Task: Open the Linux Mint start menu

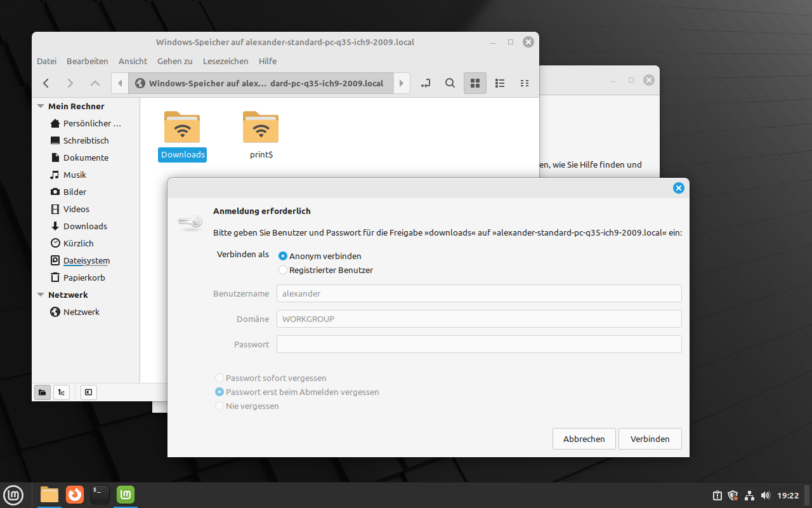Action: (13, 495)
